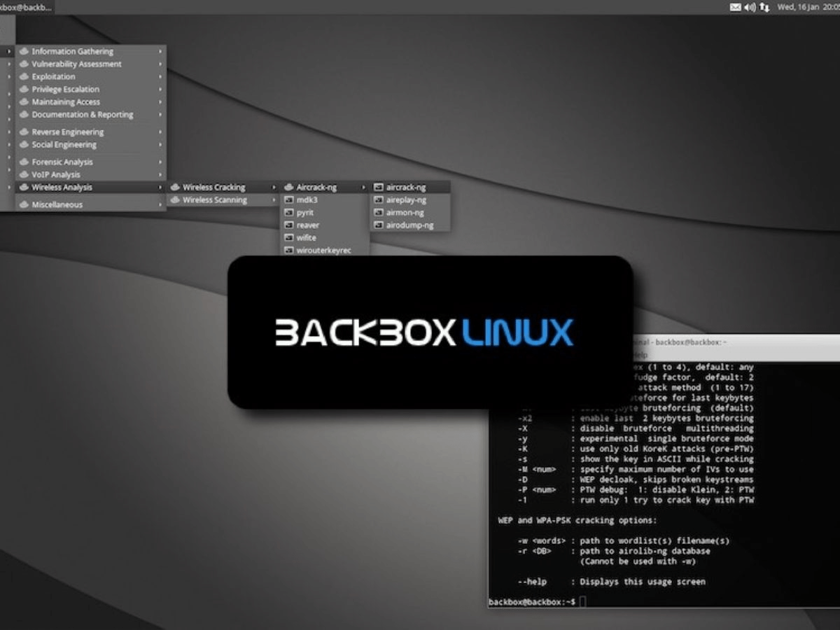Launch wirouterkeyrec via its terminal icon
This screenshot has width=840, height=630.
[289, 251]
